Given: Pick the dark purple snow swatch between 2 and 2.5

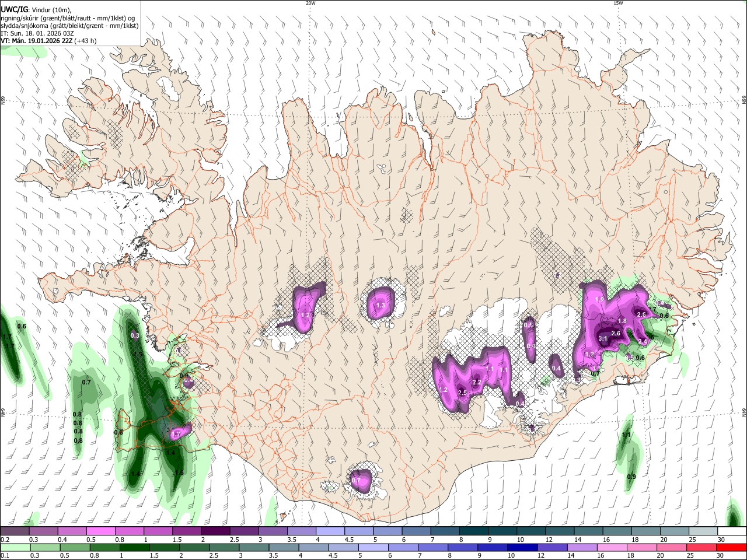Looking at the screenshot, I should [215, 531].
